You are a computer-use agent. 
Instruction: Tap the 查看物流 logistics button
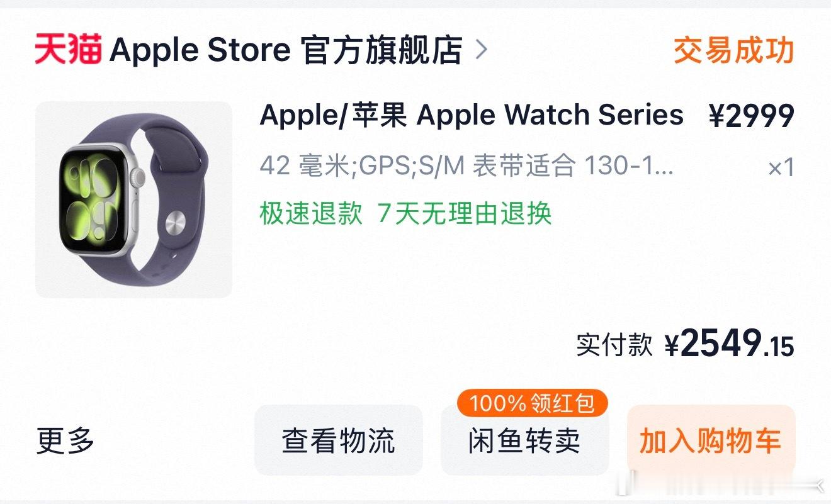point(339,440)
